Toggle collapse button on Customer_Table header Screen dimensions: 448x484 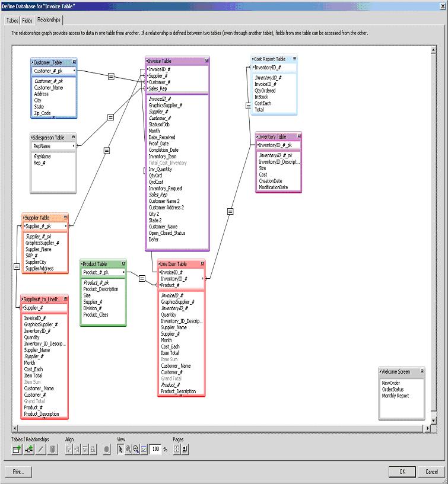[74, 62]
